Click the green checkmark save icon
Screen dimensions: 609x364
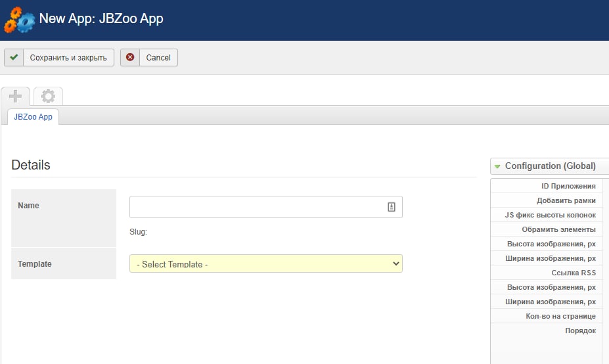point(14,58)
